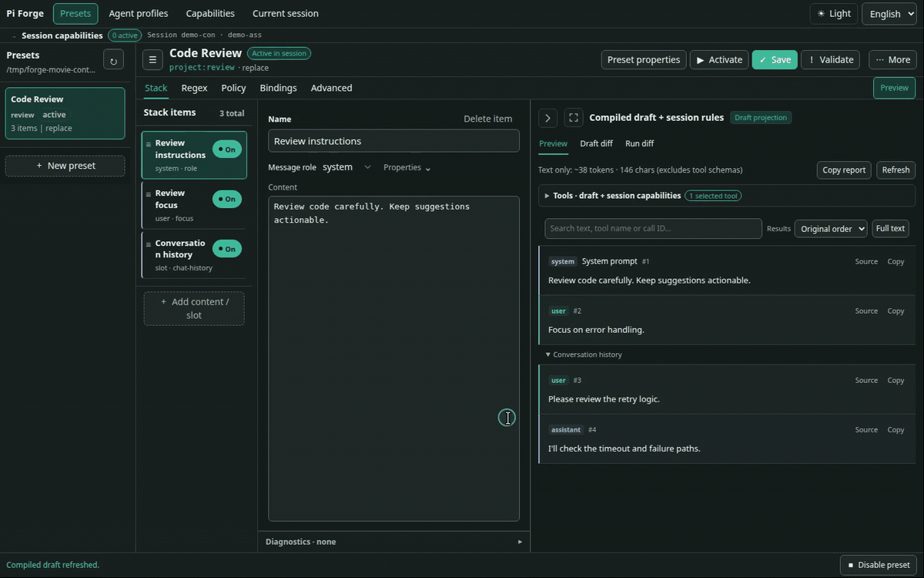The height and width of the screenshot is (578, 924).
Task: Click the Active in session badge
Action: [x=279, y=54]
